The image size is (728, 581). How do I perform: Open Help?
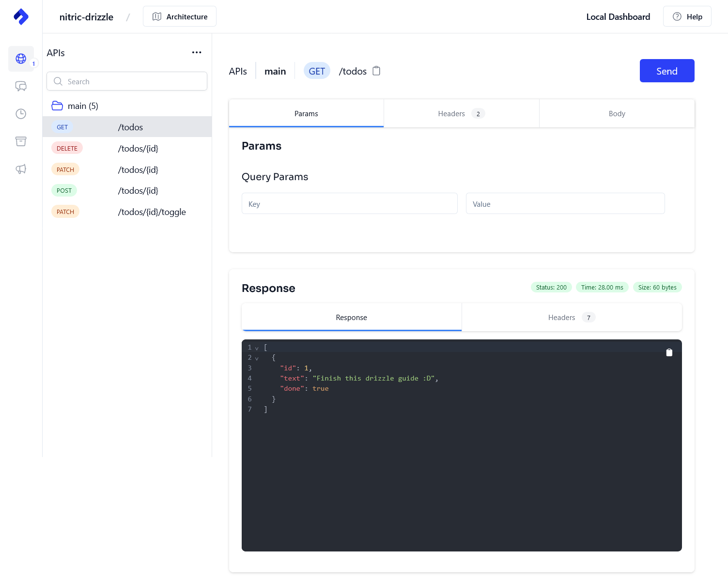(687, 16)
